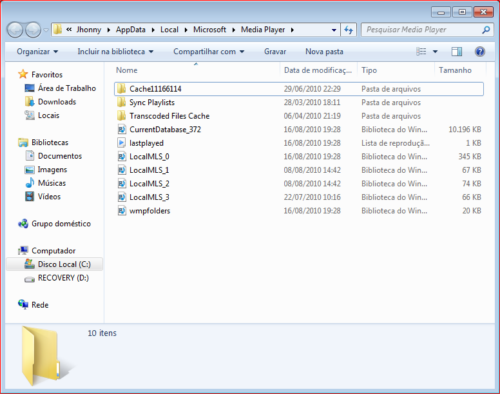Select the RECOVERY (D:) drive
This screenshot has height=394, width=500.
(63, 278)
